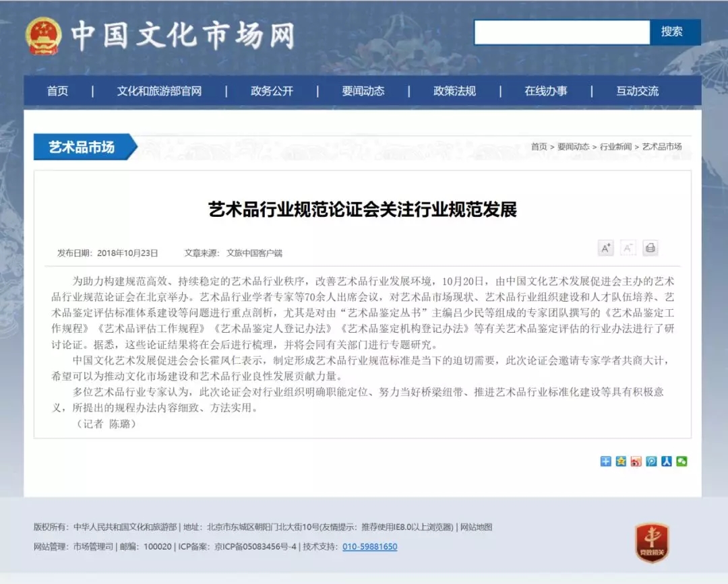The height and width of the screenshot is (584, 728).
Task: Share the article to WeChat
Action: click(x=682, y=461)
